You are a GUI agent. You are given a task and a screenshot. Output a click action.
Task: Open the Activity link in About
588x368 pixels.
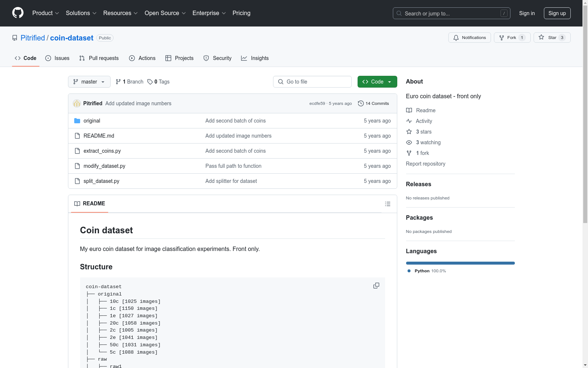pos(419,121)
